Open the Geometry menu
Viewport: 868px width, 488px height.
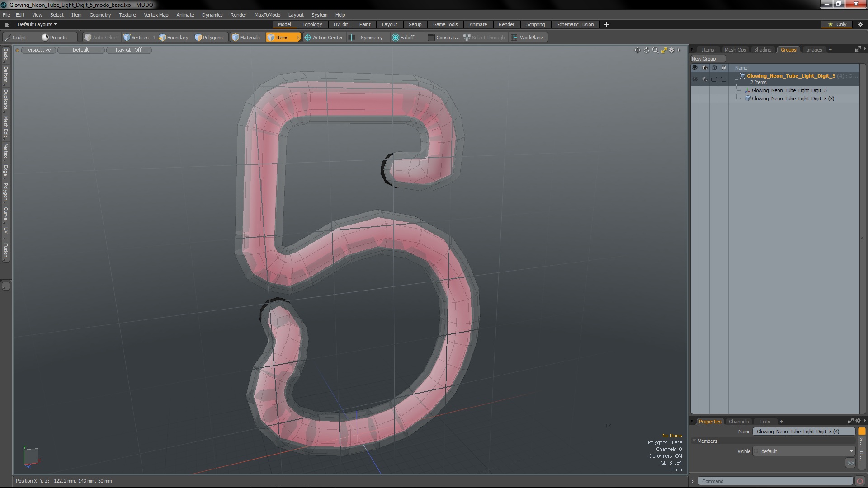[100, 15]
